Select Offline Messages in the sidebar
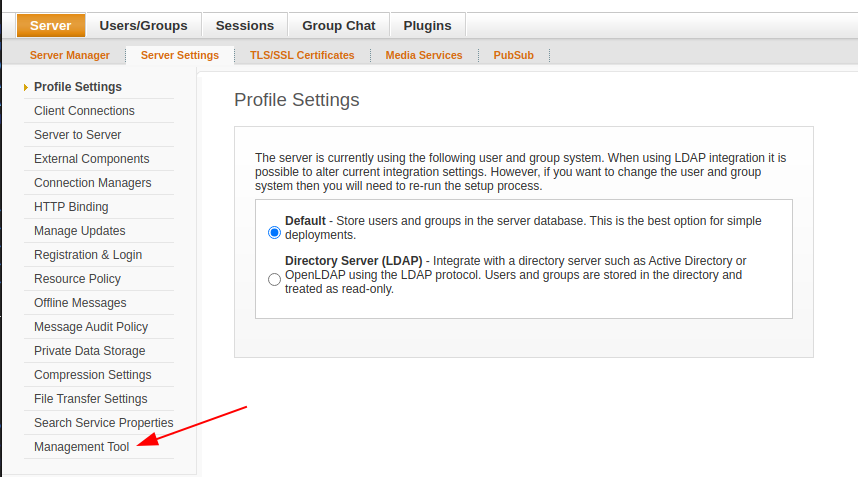This screenshot has height=477, width=858. [80, 303]
